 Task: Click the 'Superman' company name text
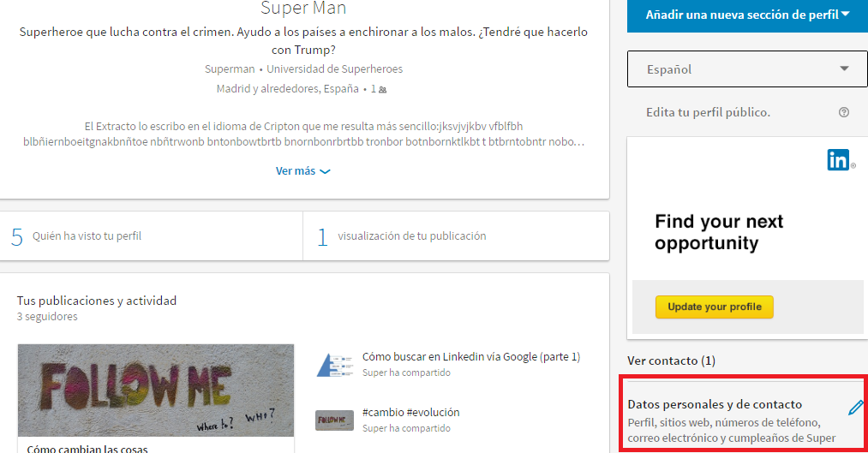pyautogui.click(x=229, y=69)
